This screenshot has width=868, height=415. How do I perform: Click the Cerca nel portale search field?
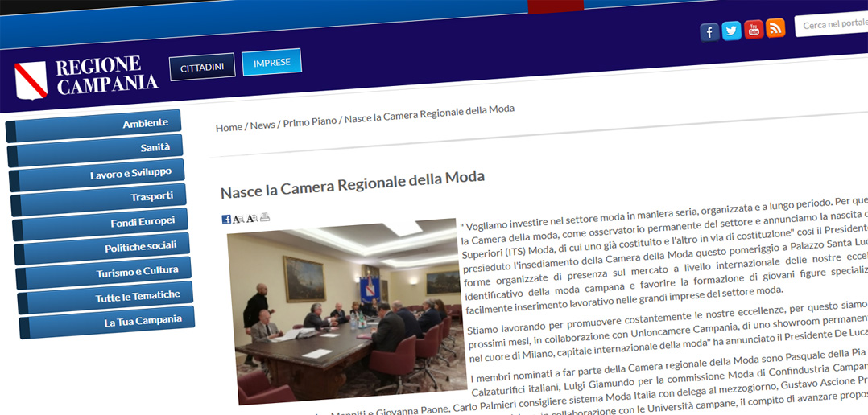[x=831, y=24]
